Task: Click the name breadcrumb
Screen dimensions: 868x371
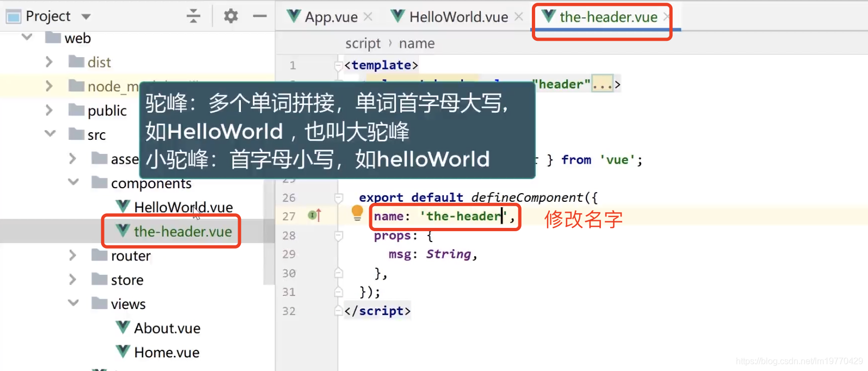Action: pyautogui.click(x=417, y=44)
